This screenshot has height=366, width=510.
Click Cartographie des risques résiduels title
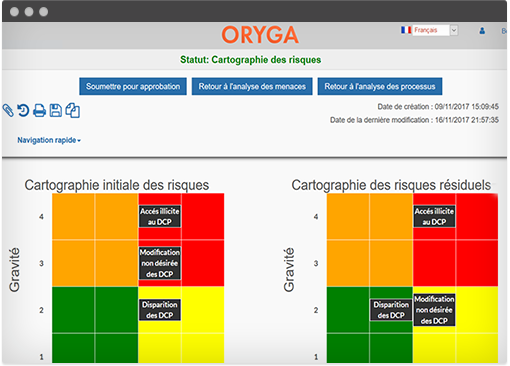[391, 185]
